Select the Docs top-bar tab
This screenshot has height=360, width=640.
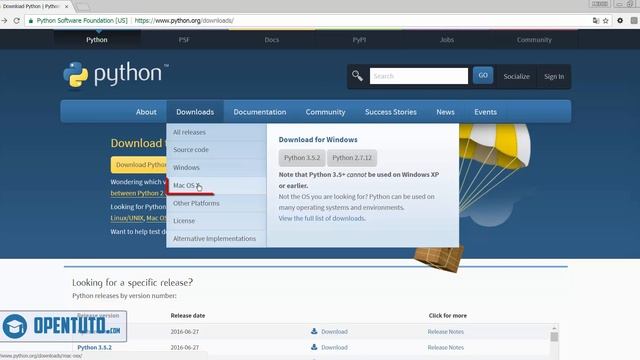tap(271, 40)
